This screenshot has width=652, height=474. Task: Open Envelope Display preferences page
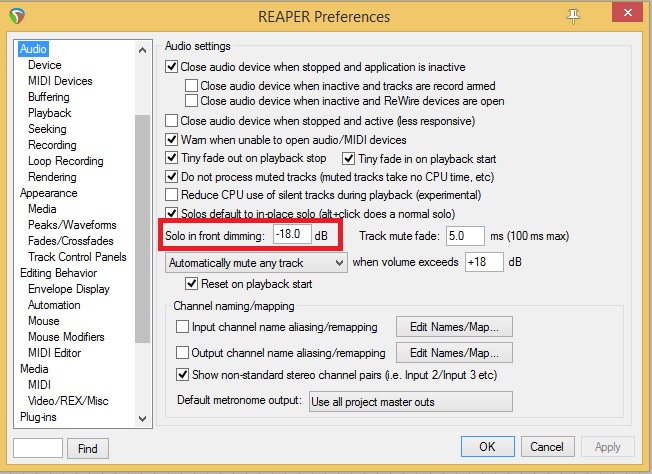[69, 289]
